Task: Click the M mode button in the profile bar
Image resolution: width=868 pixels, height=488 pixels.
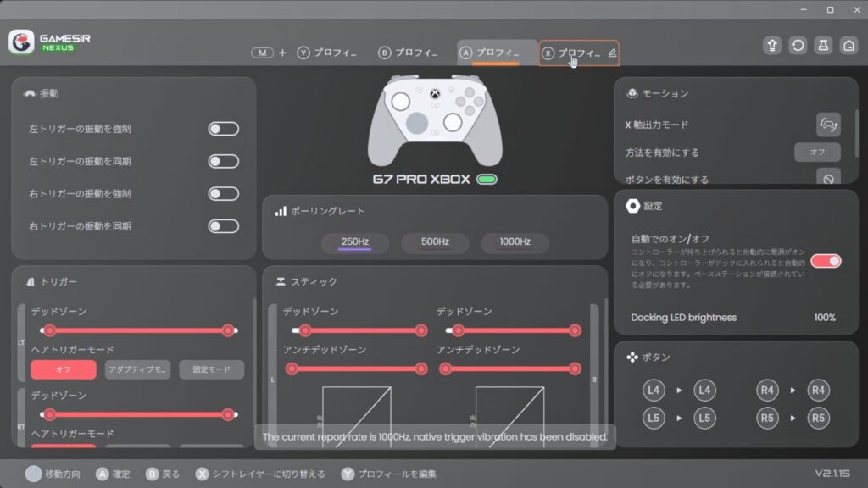Action: (263, 53)
